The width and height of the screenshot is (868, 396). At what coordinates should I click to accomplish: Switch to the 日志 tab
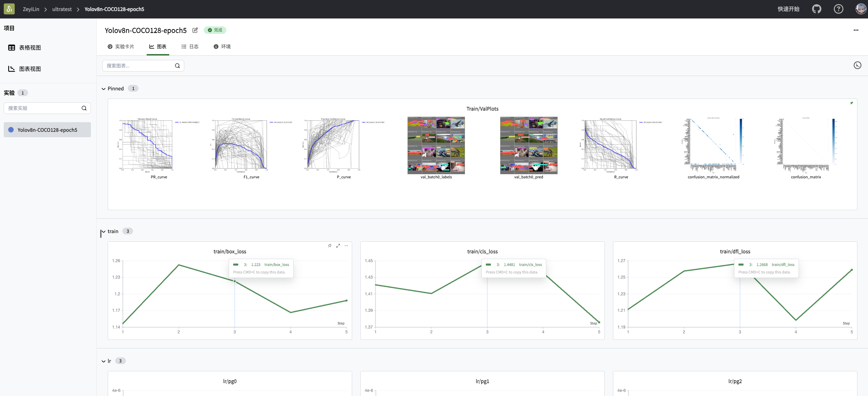190,47
